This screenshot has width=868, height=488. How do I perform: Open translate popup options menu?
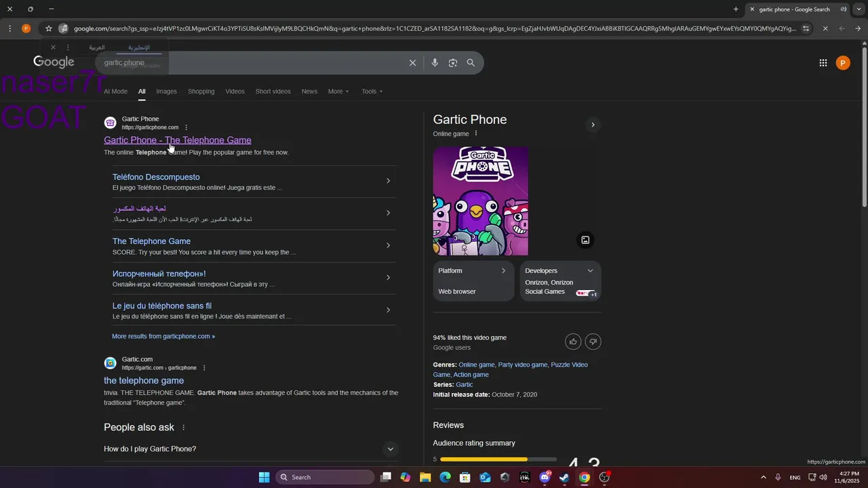68,47
